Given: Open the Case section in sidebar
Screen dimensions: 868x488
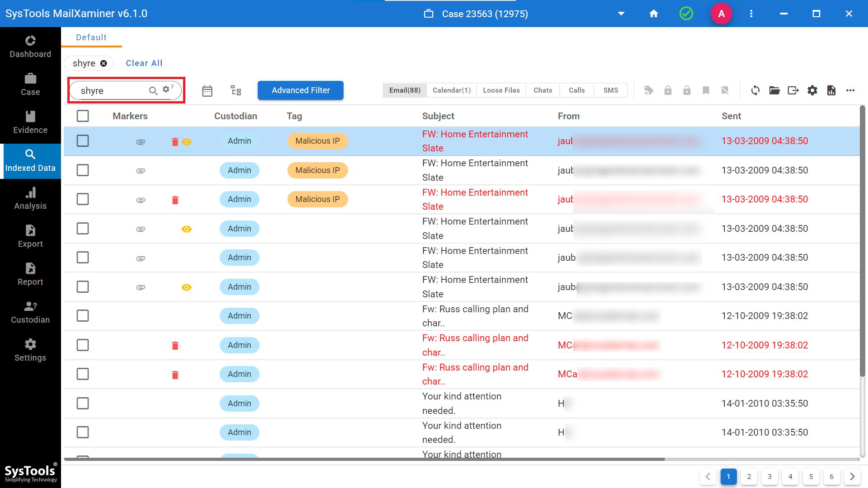Looking at the screenshot, I should [x=30, y=85].
